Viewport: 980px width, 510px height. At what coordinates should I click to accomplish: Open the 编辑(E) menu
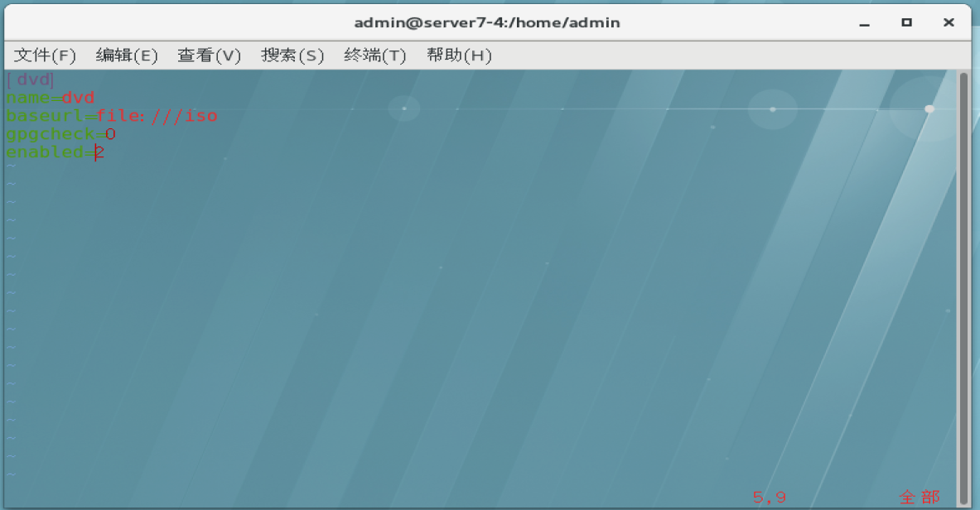tap(127, 55)
